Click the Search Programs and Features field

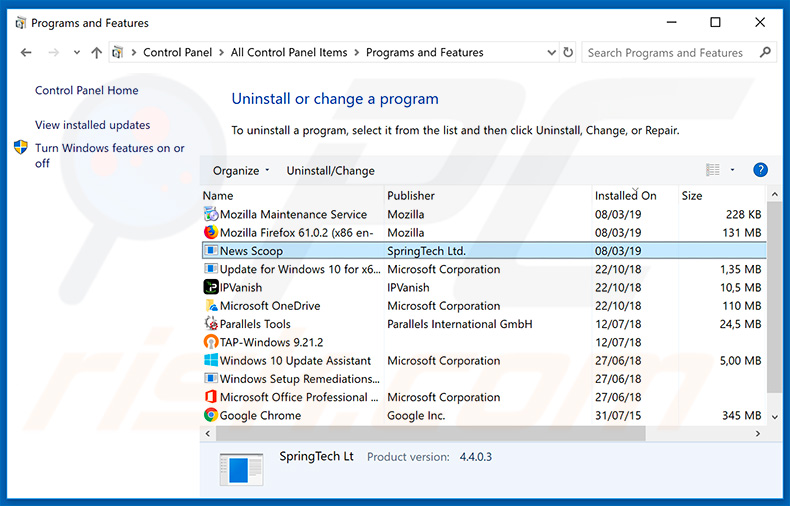point(670,53)
